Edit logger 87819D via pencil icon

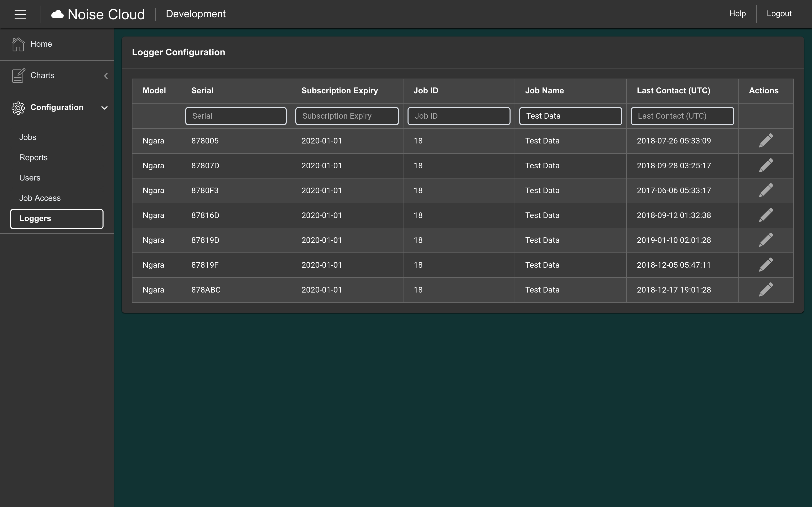click(x=766, y=240)
